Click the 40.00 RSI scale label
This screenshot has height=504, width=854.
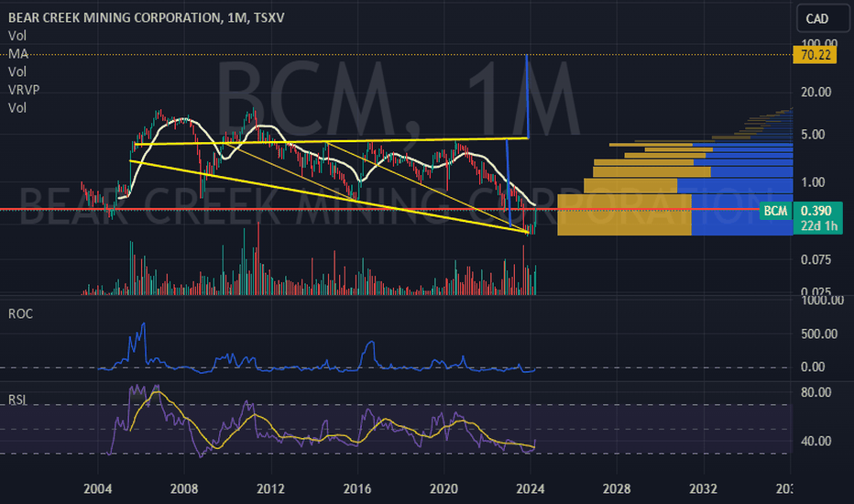click(x=816, y=441)
